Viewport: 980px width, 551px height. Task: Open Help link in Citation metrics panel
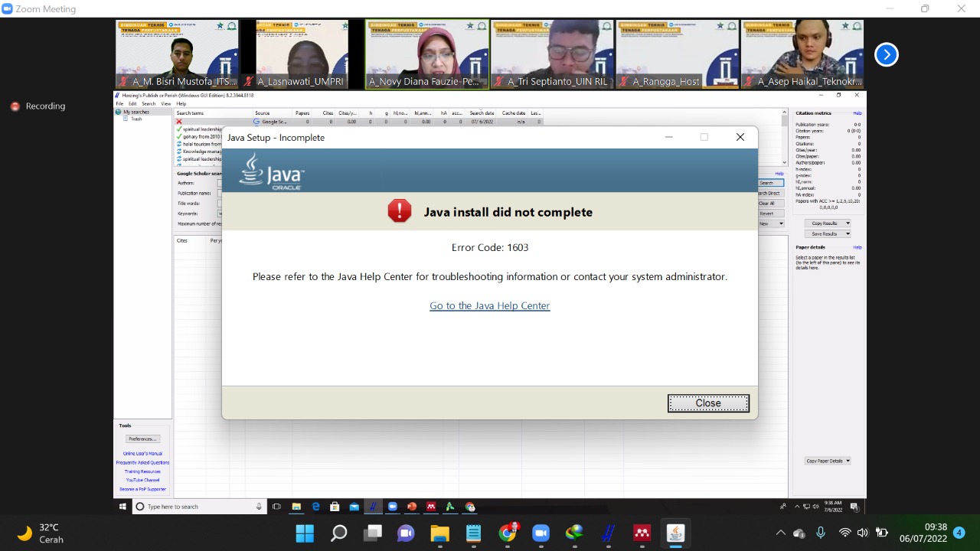coord(857,113)
